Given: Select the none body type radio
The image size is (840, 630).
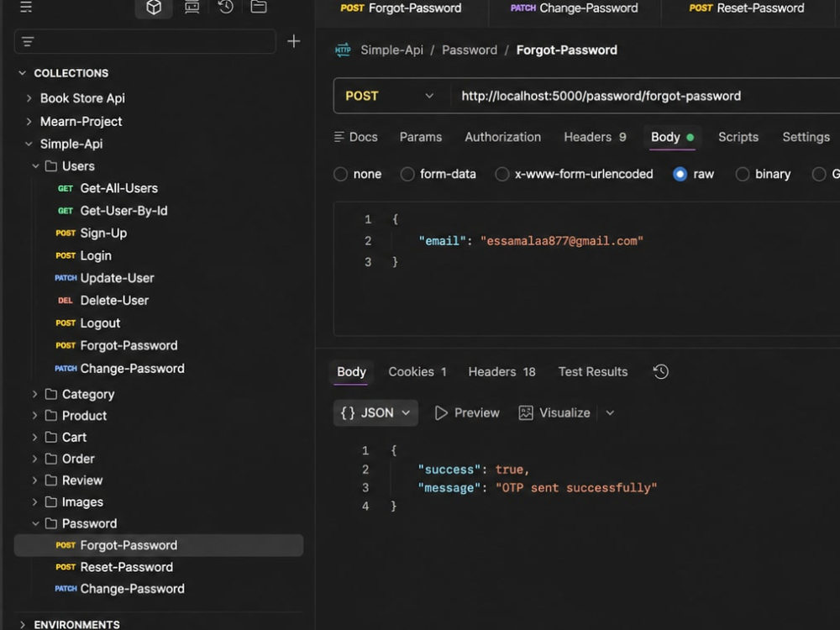Looking at the screenshot, I should tap(341, 174).
